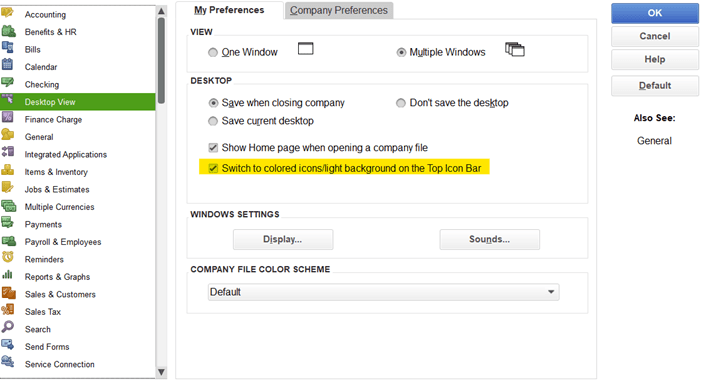
Task: Restore settings with Default button
Action: [655, 86]
